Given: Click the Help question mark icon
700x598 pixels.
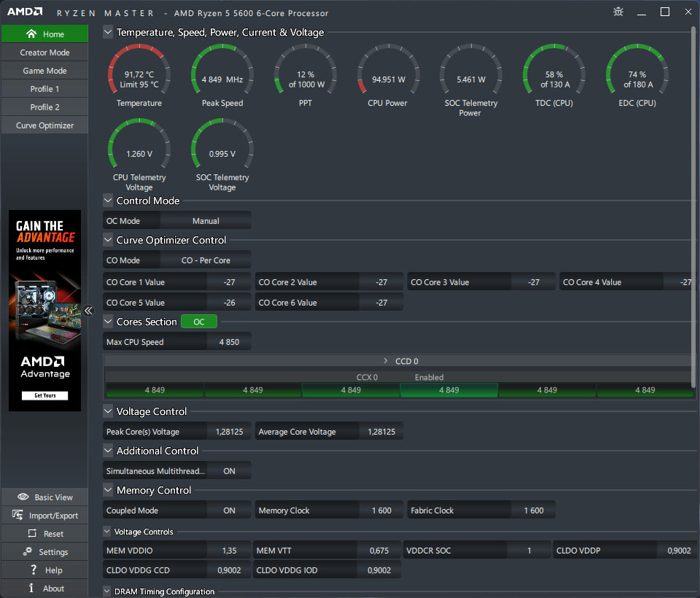Looking at the screenshot, I should click(x=34, y=570).
